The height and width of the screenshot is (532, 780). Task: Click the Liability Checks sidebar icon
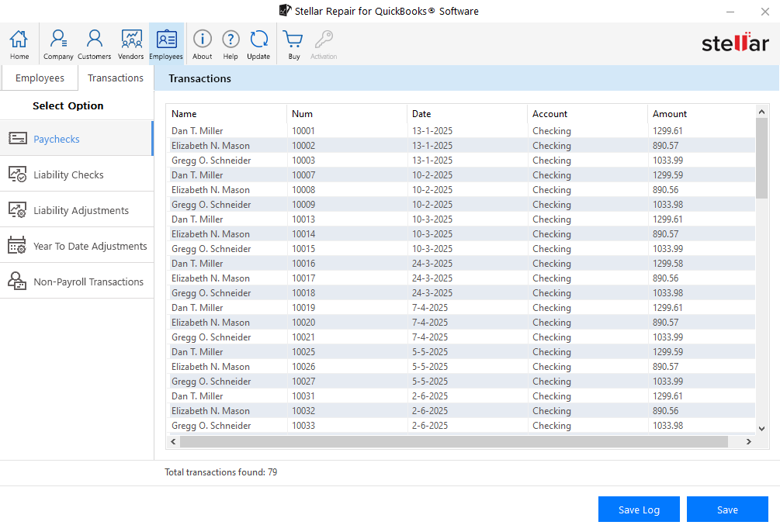pos(17,174)
